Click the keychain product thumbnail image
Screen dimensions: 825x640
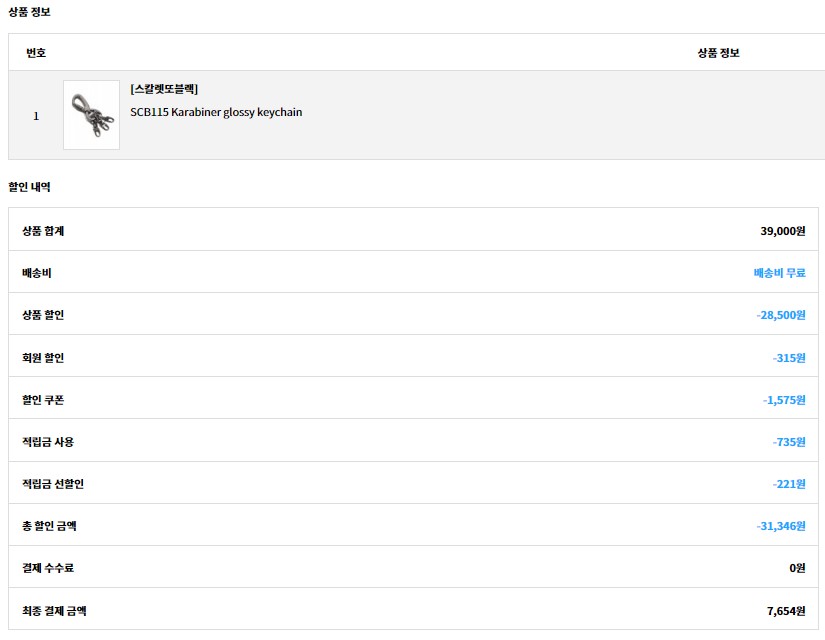[91, 115]
